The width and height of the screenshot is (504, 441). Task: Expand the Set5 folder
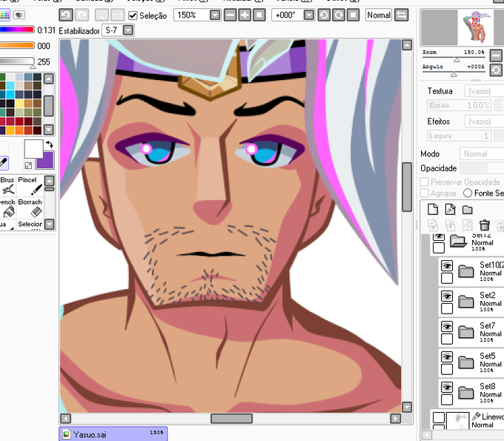click(x=465, y=362)
